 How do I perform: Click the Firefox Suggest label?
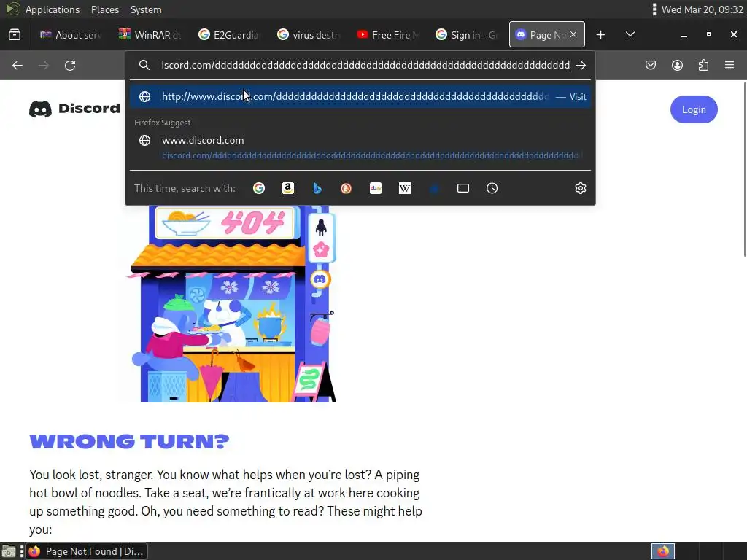(163, 122)
